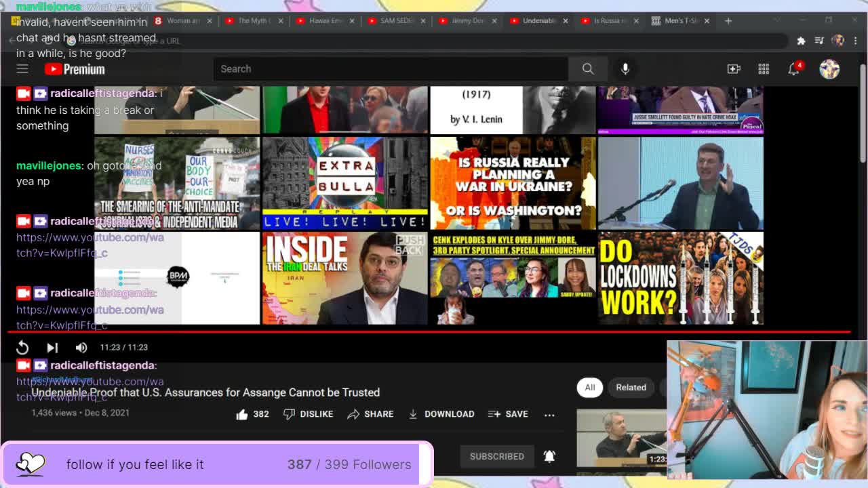
Task: Open the YouTube apps grid icon
Action: point(764,68)
